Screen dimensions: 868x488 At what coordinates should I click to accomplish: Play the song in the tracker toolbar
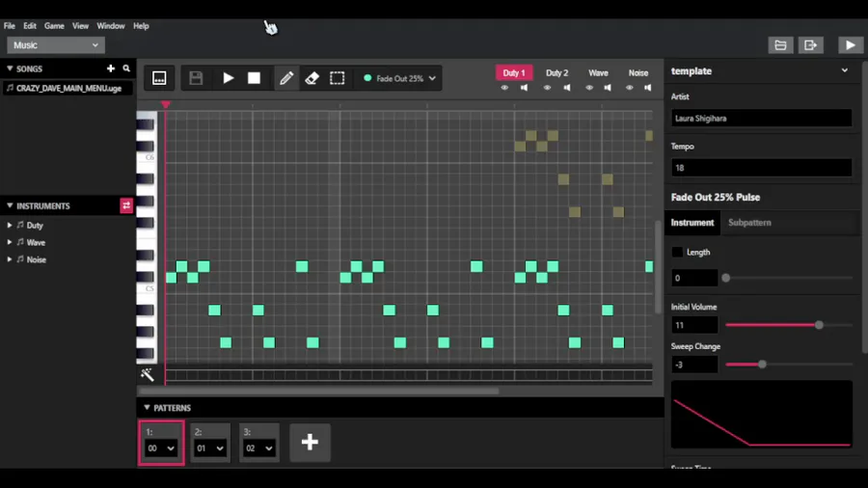pyautogui.click(x=228, y=78)
